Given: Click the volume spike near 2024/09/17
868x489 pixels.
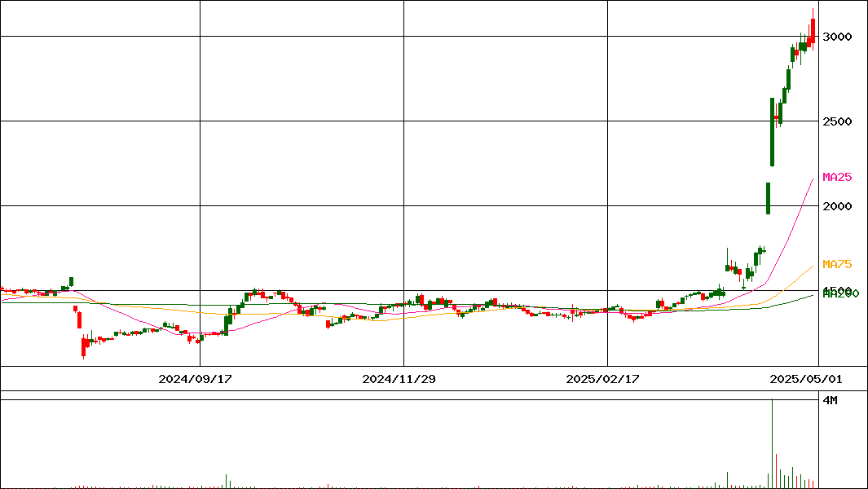Looking at the screenshot, I should coord(227,480).
